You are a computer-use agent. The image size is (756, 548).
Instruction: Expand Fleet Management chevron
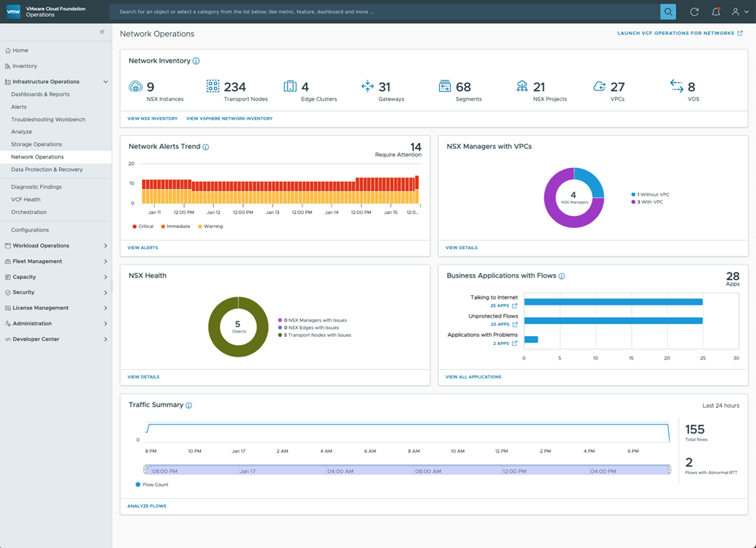click(105, 262)
